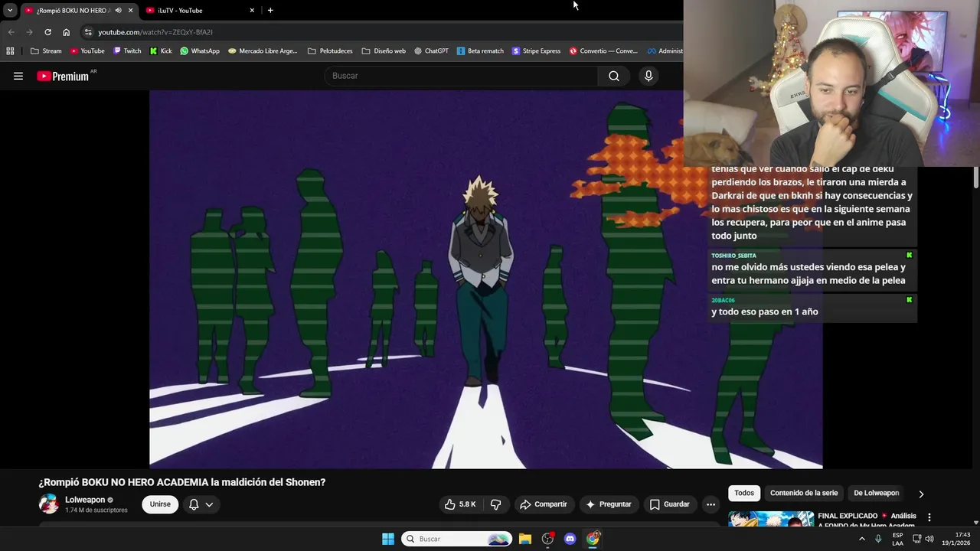
Task: Go to the browser home page
Action: [x=66, y=32]
